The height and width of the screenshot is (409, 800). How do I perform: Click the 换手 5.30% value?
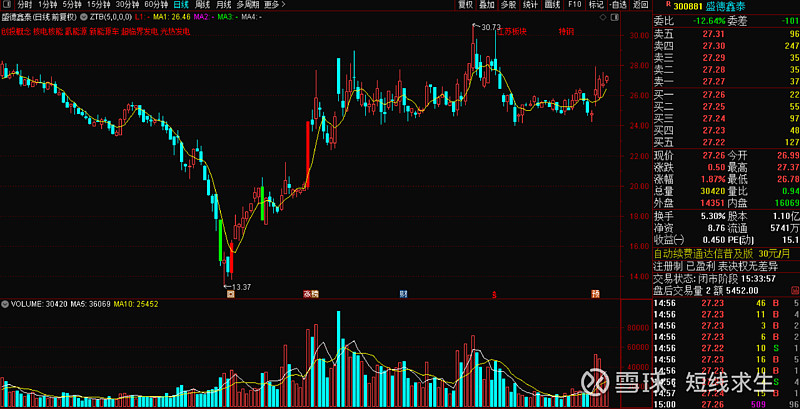712,216
